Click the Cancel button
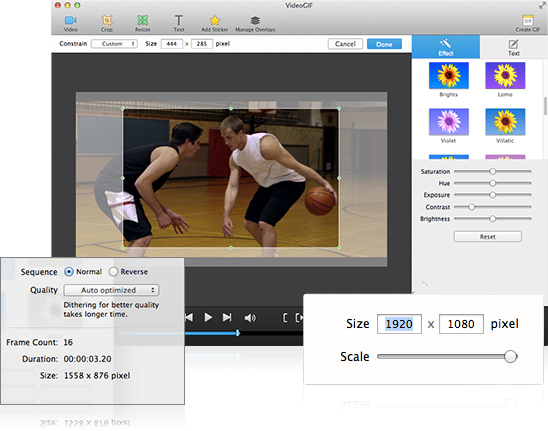The width and height of the screenshot is (548, 431). click(x=345, y=44)
